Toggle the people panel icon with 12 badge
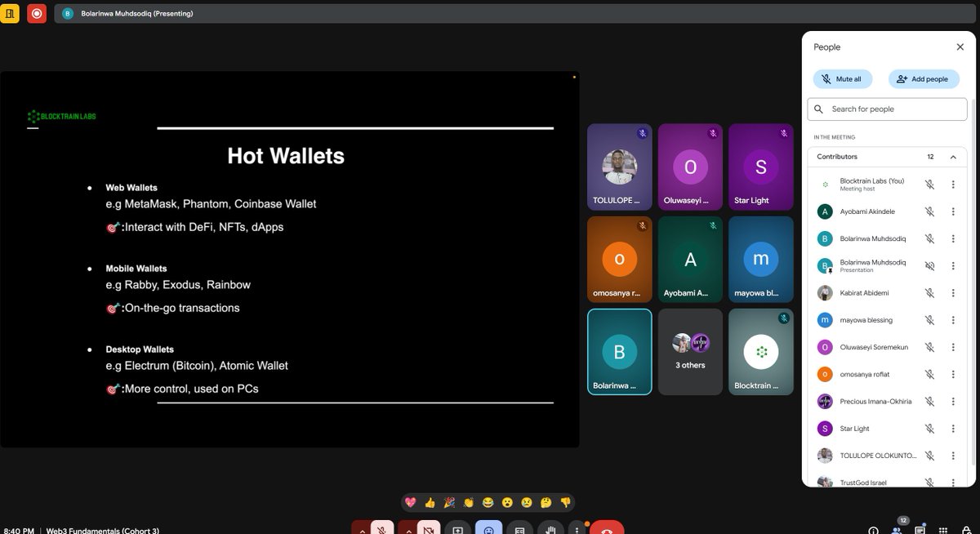This screenshot has height=534, width=980. tap(897, 530)
